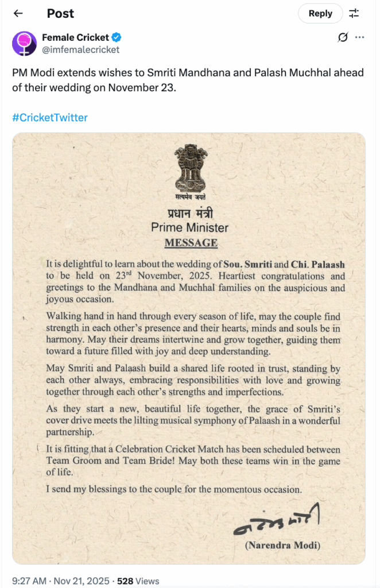Open Female Cricket's profile avatar
This screenshot has width=380, height=588.
25,44
